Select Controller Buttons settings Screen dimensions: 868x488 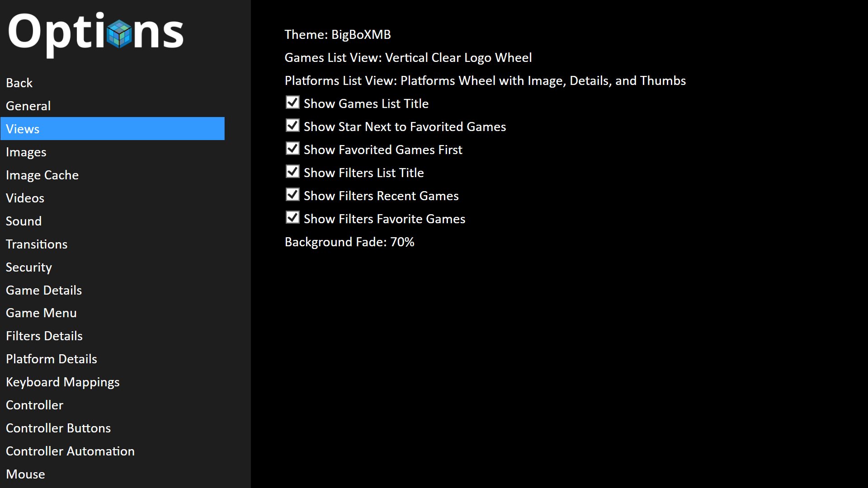58,427
